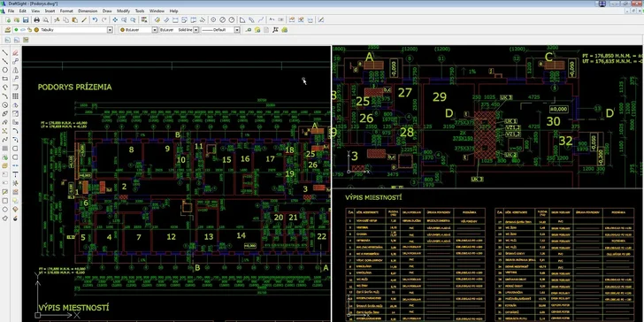
Task: Open the ByLayer Solid line style dropdown
Action: [x=196, y=30]
